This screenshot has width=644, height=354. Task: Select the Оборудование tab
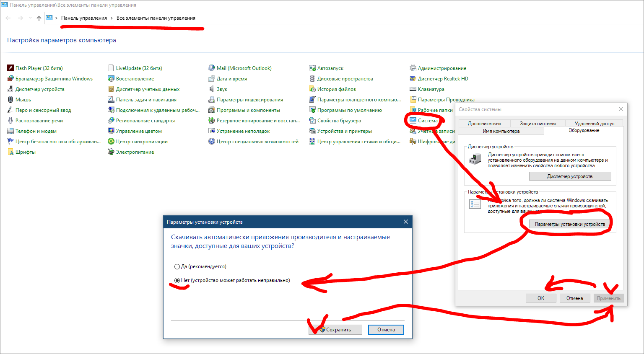tap(584, 130)
